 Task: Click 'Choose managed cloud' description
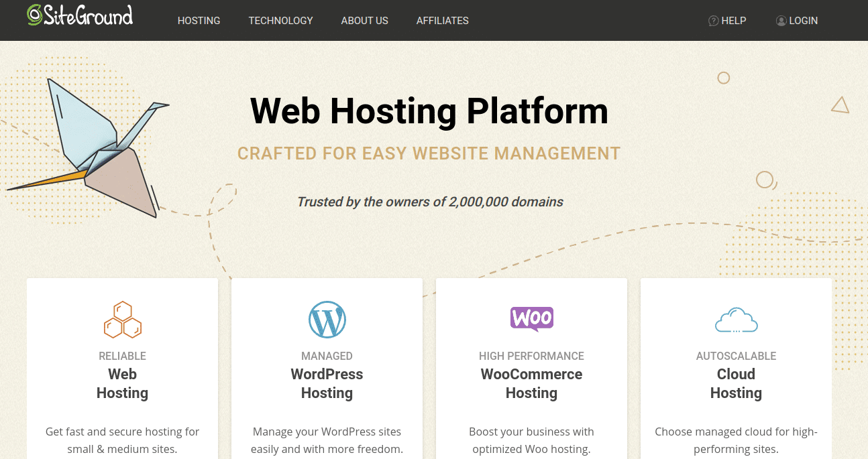736,440
